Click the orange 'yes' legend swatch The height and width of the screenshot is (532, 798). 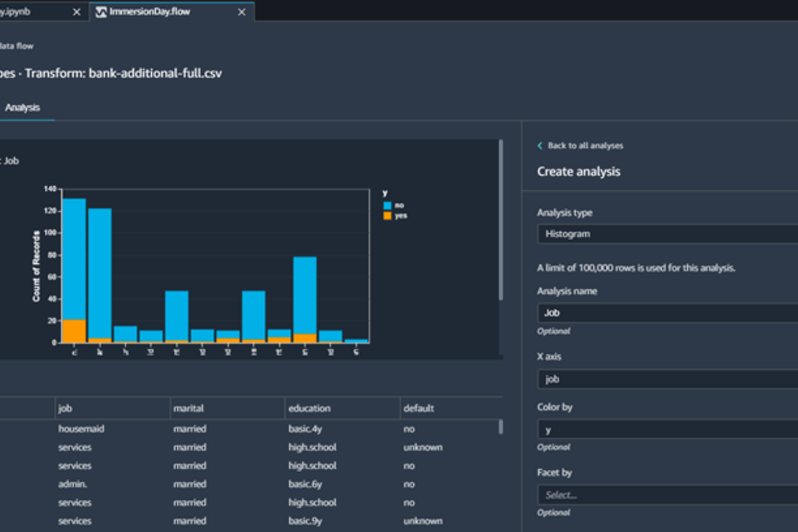387,216
